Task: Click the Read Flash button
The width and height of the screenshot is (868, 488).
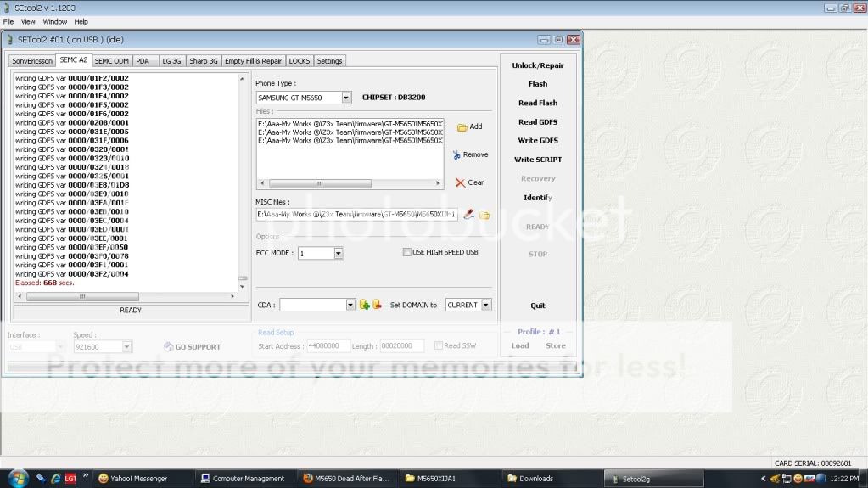Action: click(x=538, y=103)
